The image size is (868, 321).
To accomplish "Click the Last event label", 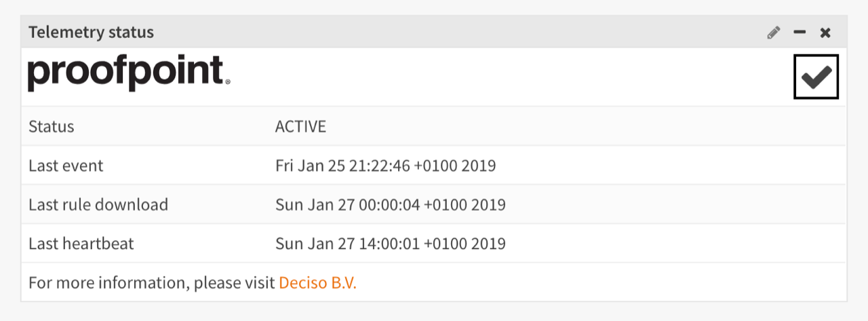I will (x=66, y=166).
